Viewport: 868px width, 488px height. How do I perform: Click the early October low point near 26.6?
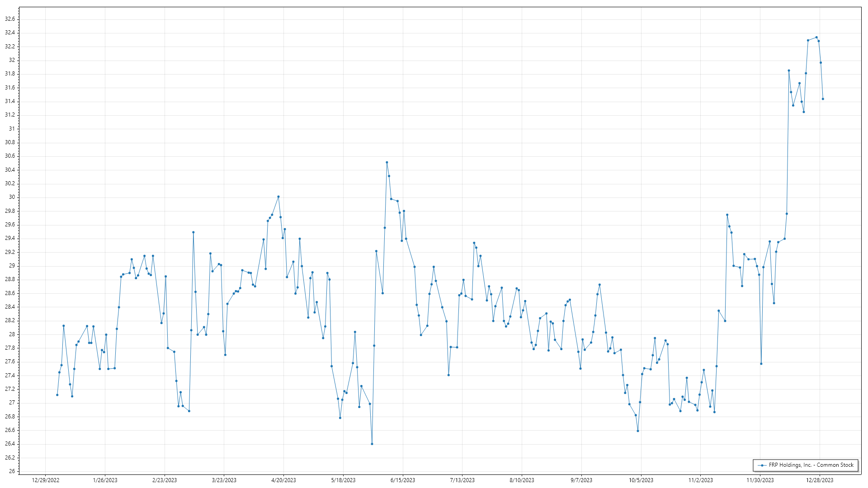coord(637,431)
